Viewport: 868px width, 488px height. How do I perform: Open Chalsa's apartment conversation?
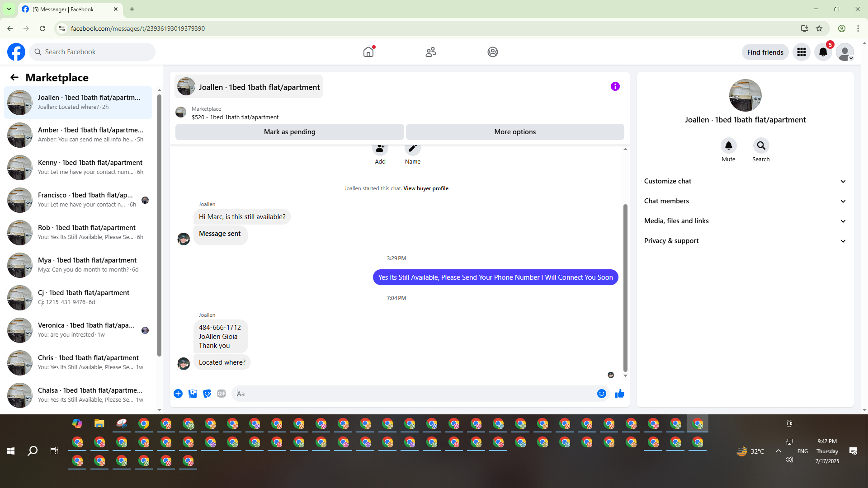click(78, 395)
